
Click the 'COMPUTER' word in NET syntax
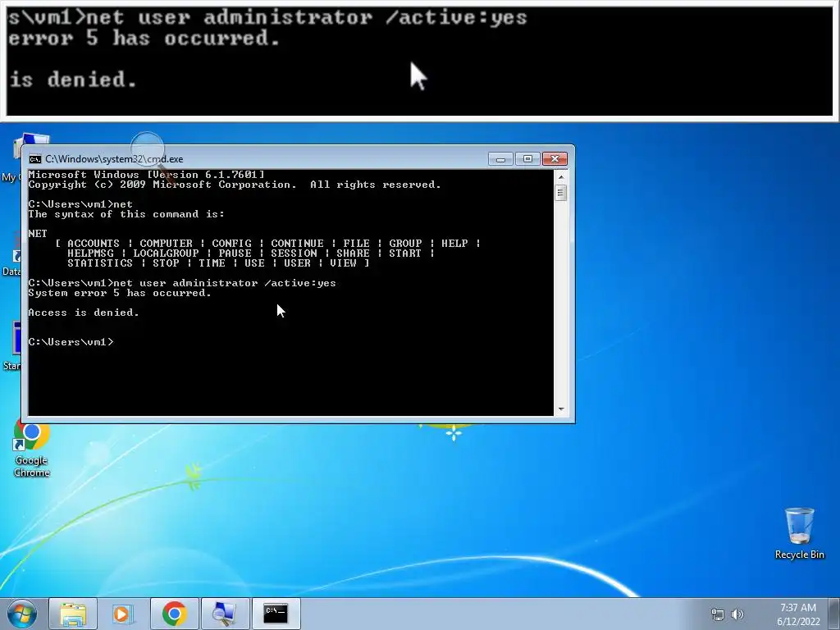pos(166,243)
